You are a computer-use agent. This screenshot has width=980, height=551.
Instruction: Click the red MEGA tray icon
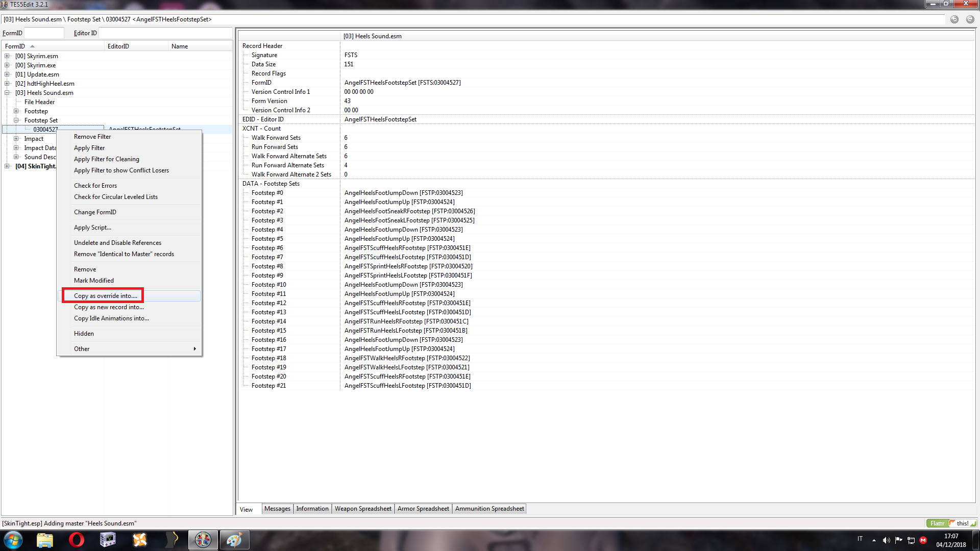(x=923, y=540)
